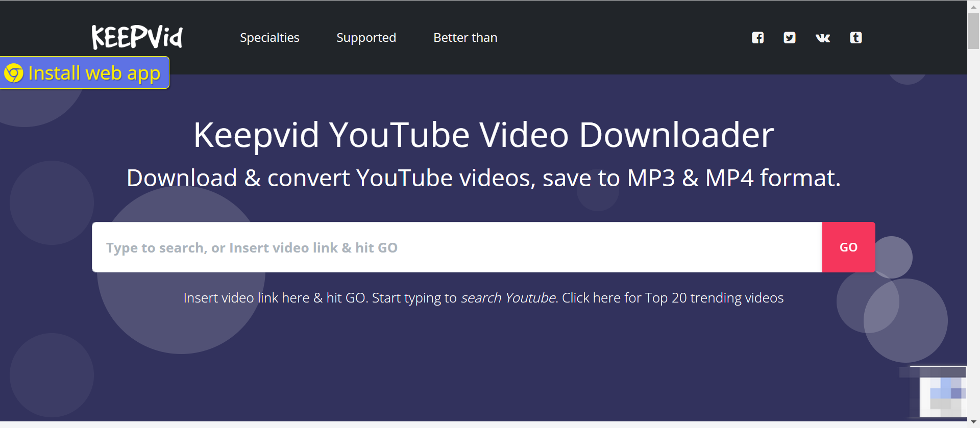Open the Specialties menu item
The width and height of the screenshot is (980, 428).
point(269,38)
